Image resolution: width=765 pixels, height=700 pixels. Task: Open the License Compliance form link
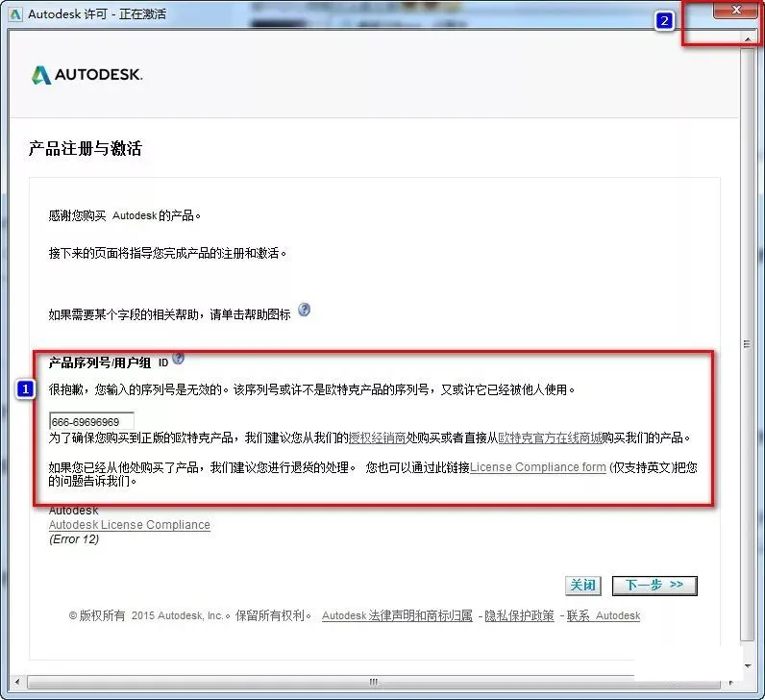(x=537, y=467)
